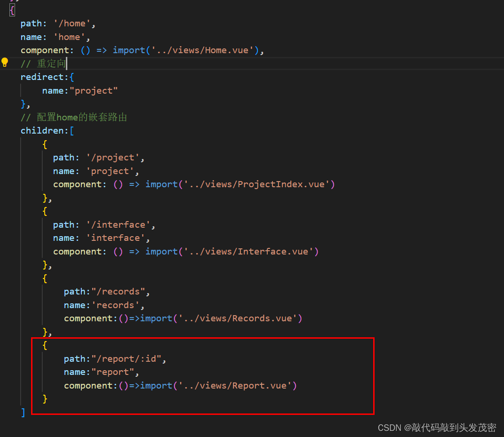Click the "/records" path string
504x437 pixels.
118,292
